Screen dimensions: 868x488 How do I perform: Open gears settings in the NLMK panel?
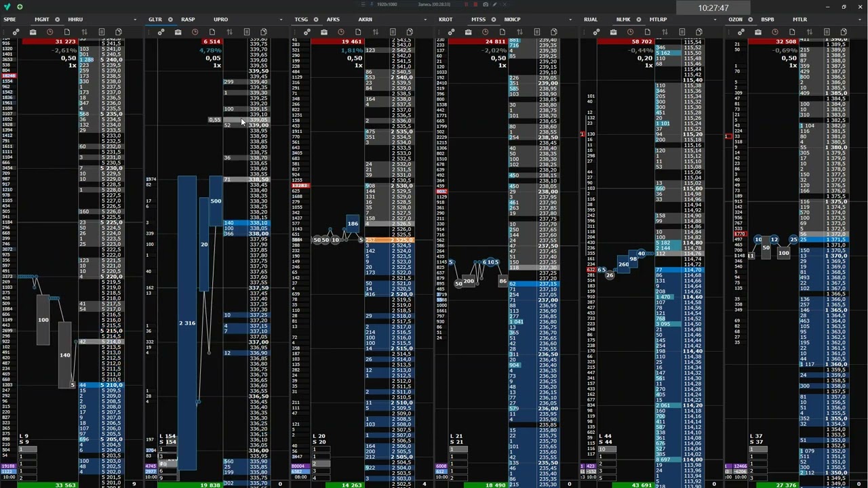click(596, 32)
